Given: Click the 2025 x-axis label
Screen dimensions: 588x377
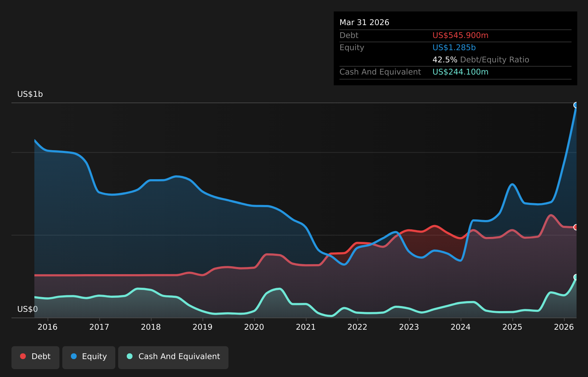Looking at the screenshot, I should pyautogui.click(x=512, y=327).
